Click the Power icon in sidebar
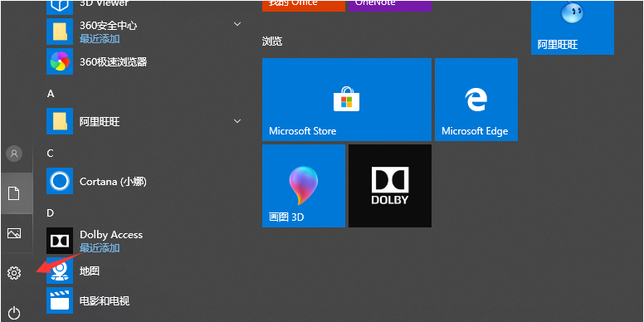Image resolution: width=644 pixels, height=322 pixels. 14,313
